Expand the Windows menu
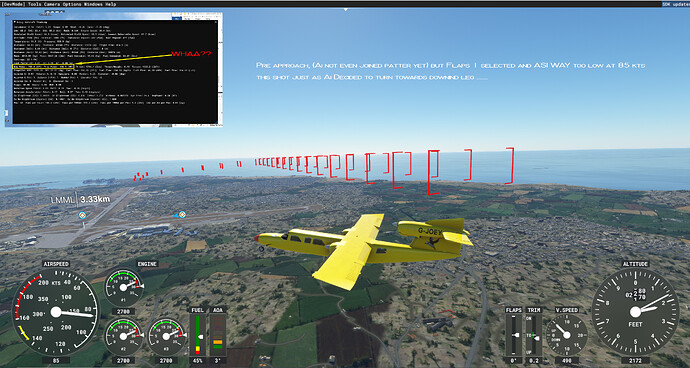The height and width of the screenshot is (368, 690). (x=93, y=4)
